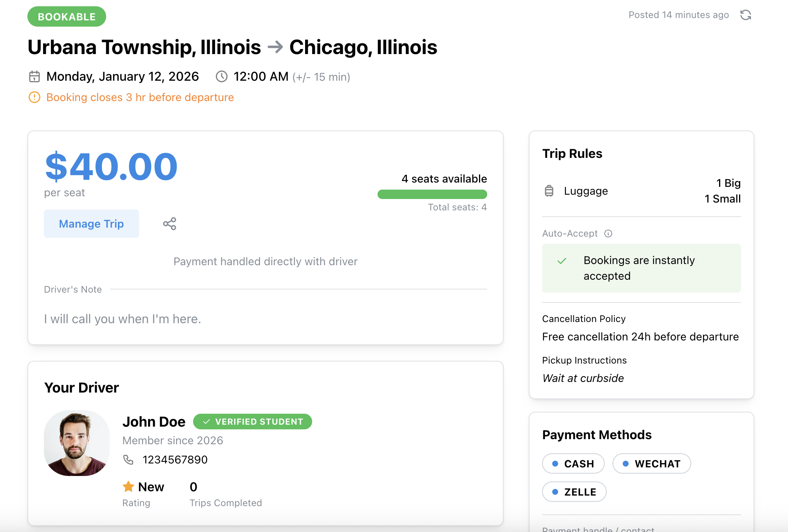
Task: Click the phone icon by driver number
Action: pos(128,460)
